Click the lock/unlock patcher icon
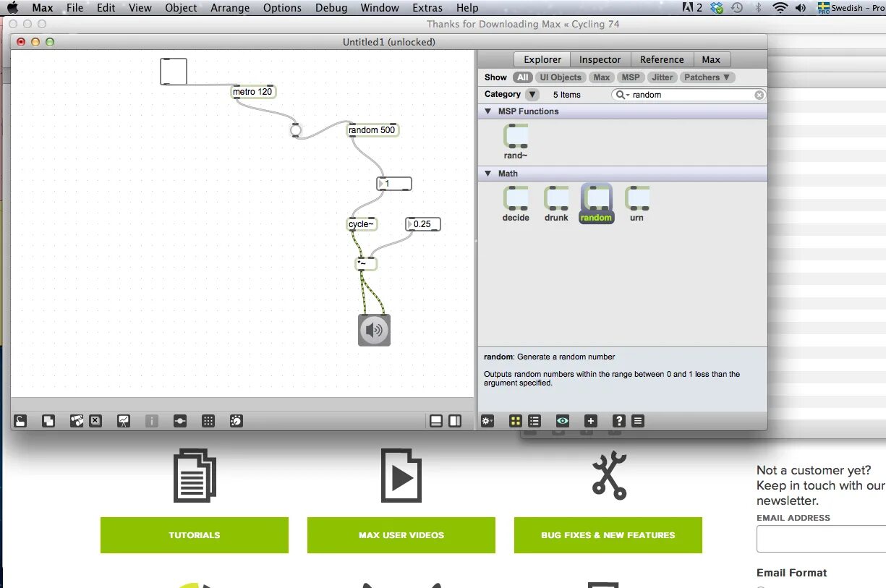 pos(21,421)
